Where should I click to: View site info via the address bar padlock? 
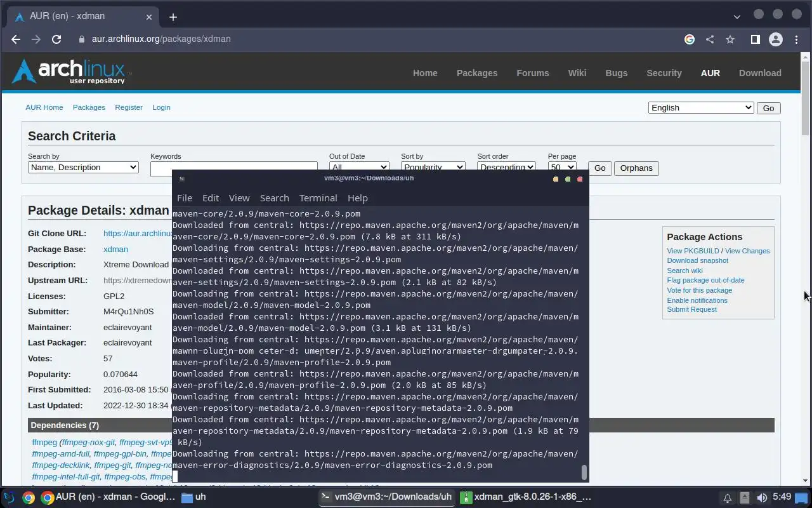pyautogui.click(x=81, y=39)
